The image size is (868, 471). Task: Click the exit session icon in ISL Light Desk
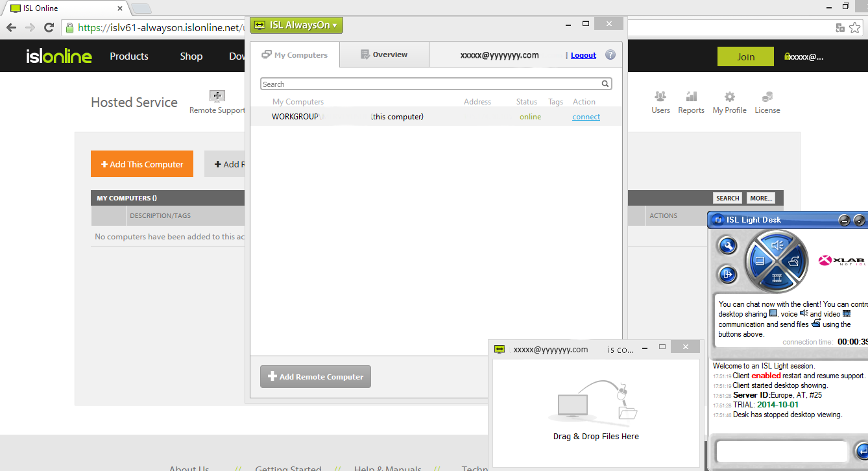[x=727, y=274]
